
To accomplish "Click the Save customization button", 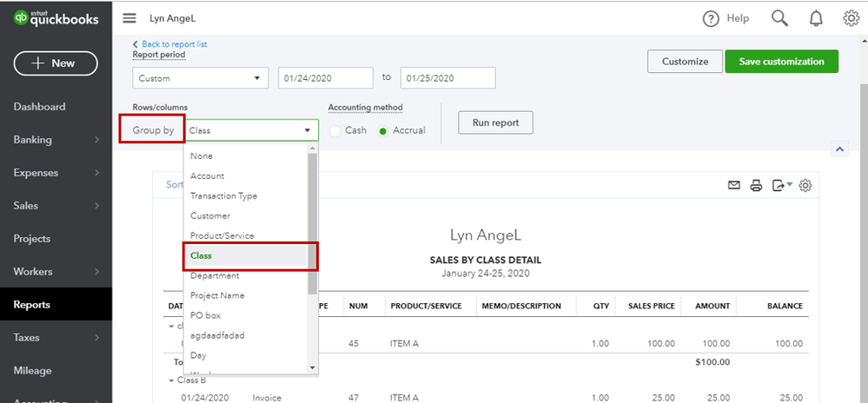I will pos(782,62).
